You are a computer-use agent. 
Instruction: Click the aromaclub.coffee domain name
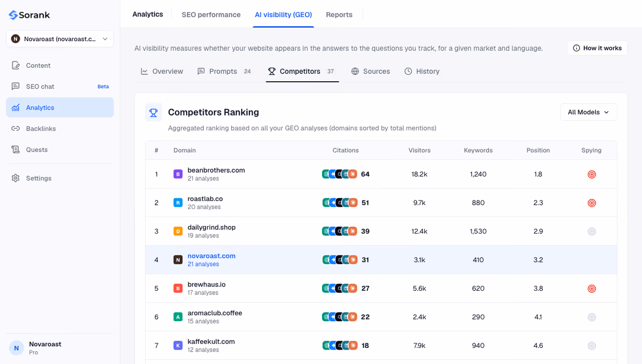tap(215, 313)
